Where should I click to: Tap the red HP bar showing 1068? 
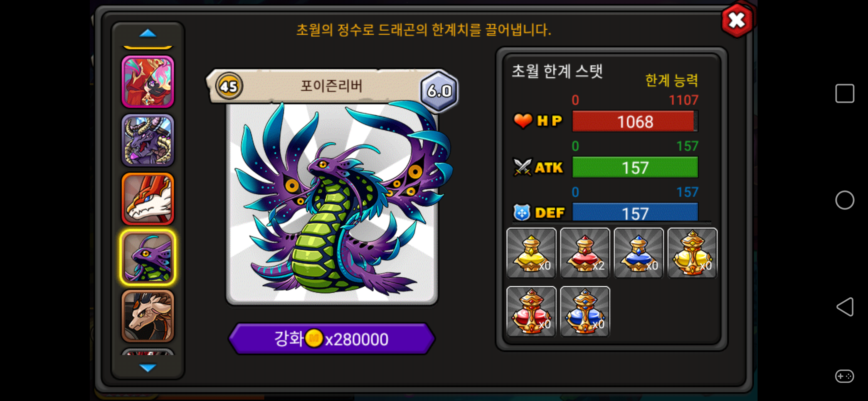click(635, 121)
